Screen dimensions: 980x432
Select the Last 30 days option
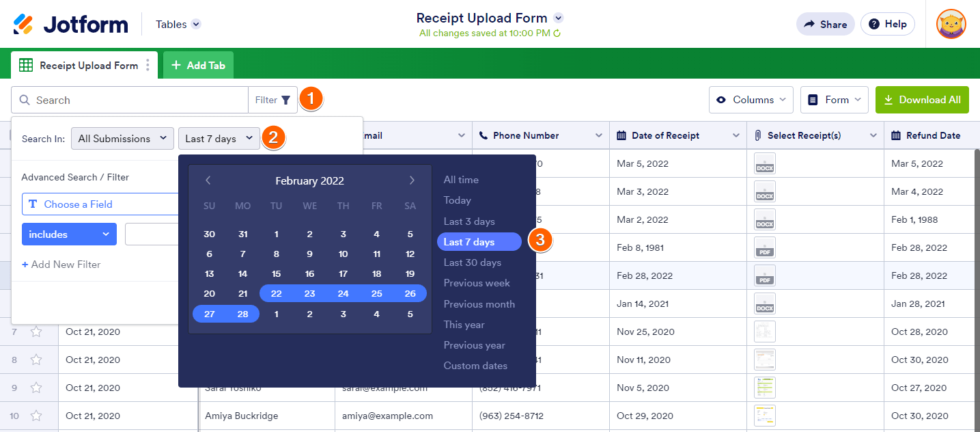[x=473, y=262]
